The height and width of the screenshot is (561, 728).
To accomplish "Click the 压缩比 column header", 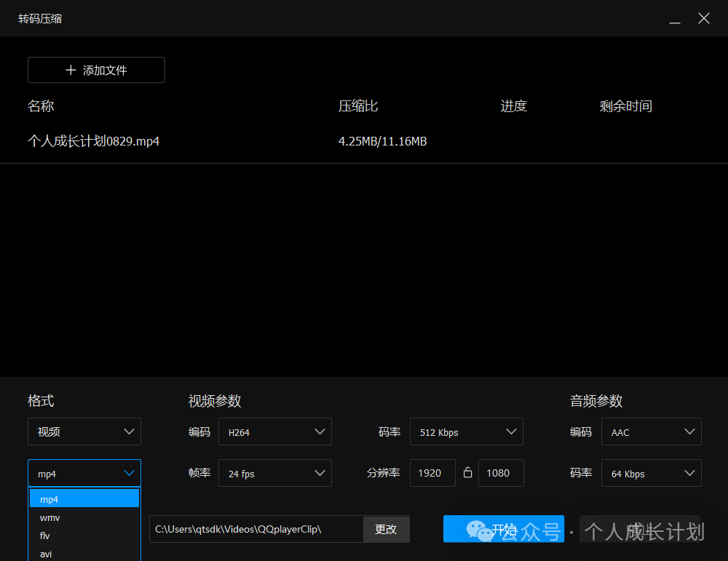I will (358, 106).
